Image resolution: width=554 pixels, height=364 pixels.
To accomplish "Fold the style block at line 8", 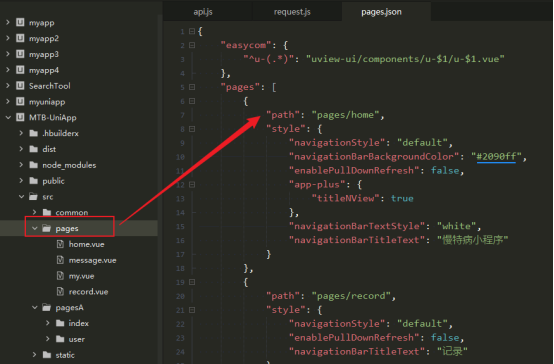I will pos(192,129).
